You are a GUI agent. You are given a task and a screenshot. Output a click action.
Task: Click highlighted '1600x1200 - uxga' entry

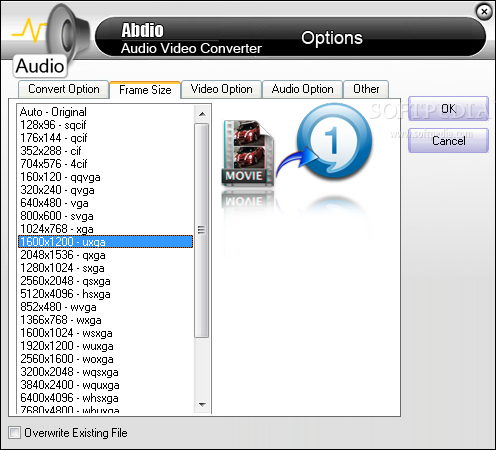[x=105, y=242]
